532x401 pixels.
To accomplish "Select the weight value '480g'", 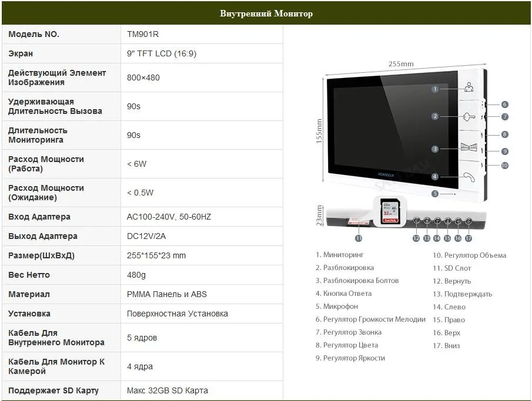I will 136,275.
